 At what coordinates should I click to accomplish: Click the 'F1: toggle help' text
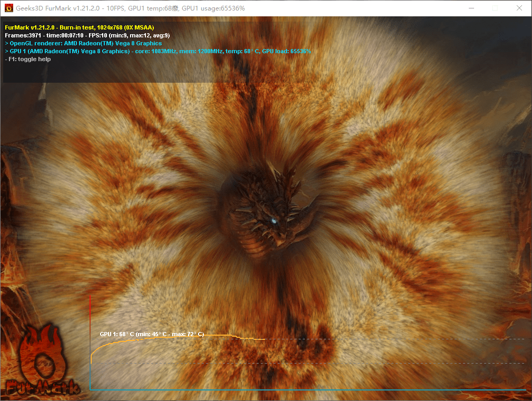tap(28, 59)
